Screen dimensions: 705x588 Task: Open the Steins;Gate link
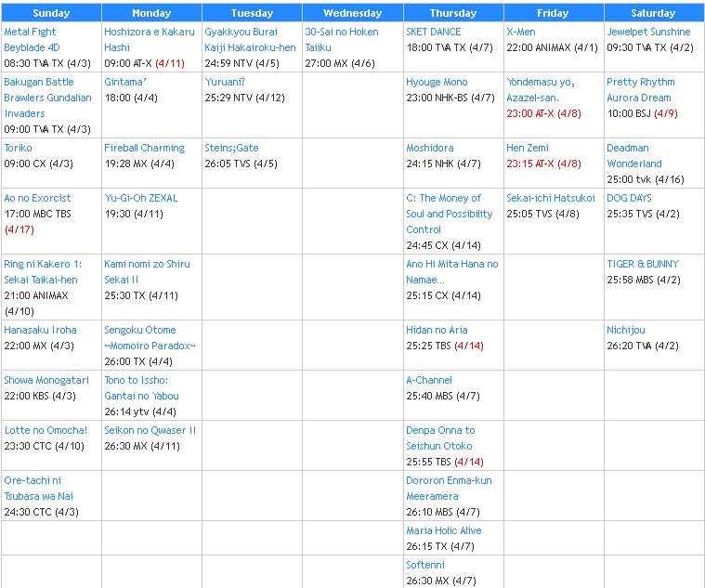pos(231,148)
